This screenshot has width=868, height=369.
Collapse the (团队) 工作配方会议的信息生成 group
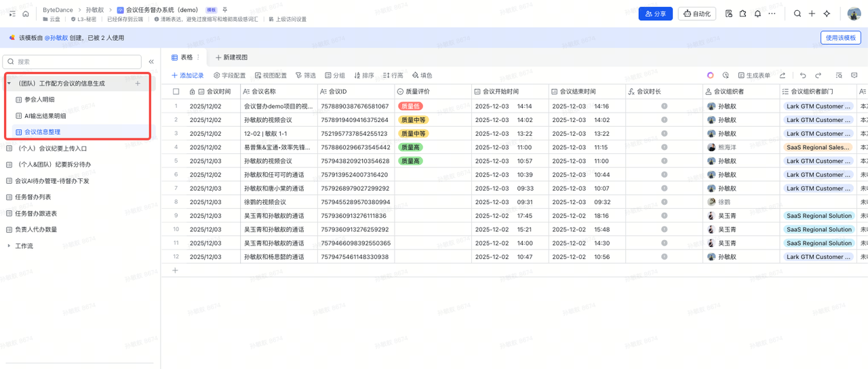point(9,83)
